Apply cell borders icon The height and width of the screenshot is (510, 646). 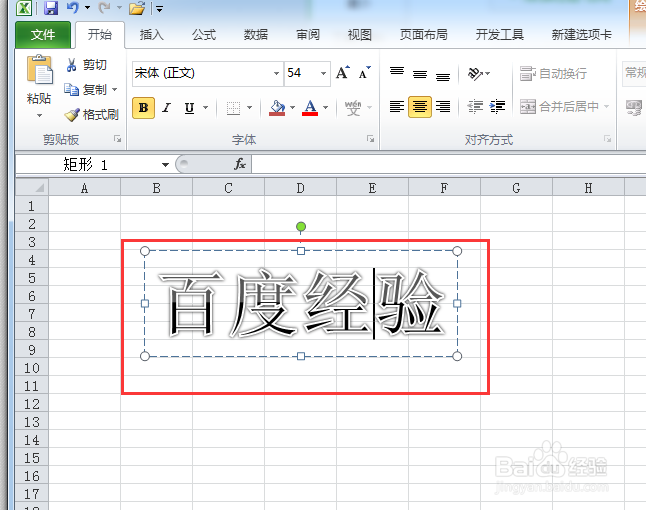tap(234, 108)
